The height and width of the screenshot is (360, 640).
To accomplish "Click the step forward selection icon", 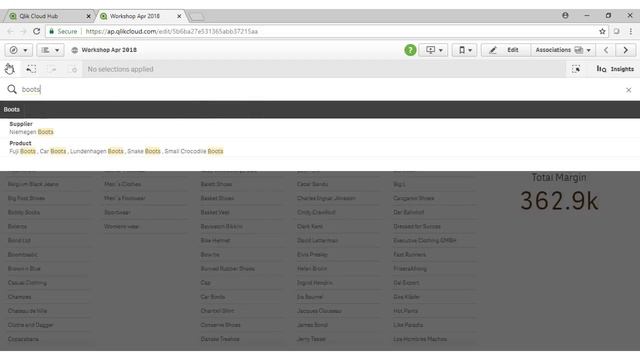I will (52, 69).
